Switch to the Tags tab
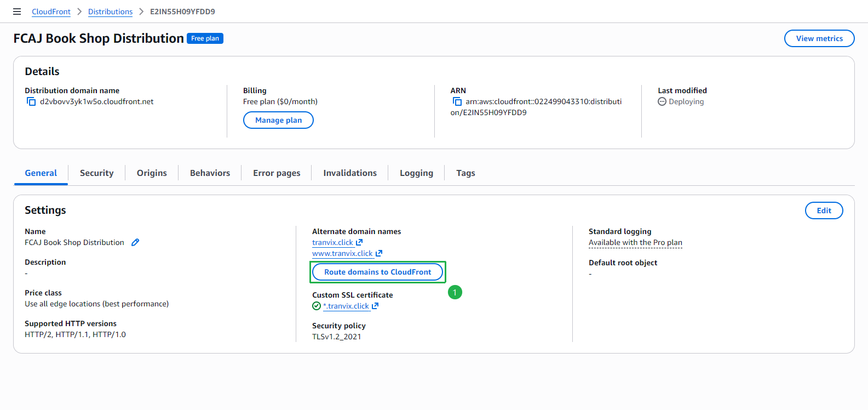The width and height of the screenshot is (868, 410). click(465, 173)
